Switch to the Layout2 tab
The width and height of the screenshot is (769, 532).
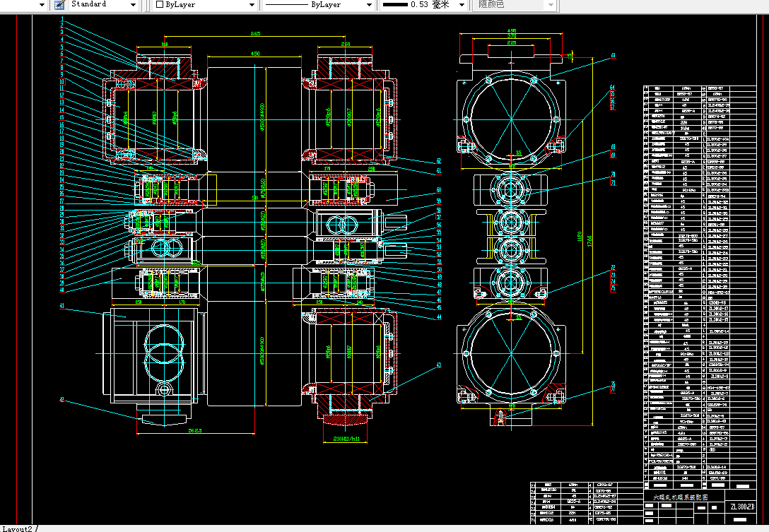coord(17,528)
